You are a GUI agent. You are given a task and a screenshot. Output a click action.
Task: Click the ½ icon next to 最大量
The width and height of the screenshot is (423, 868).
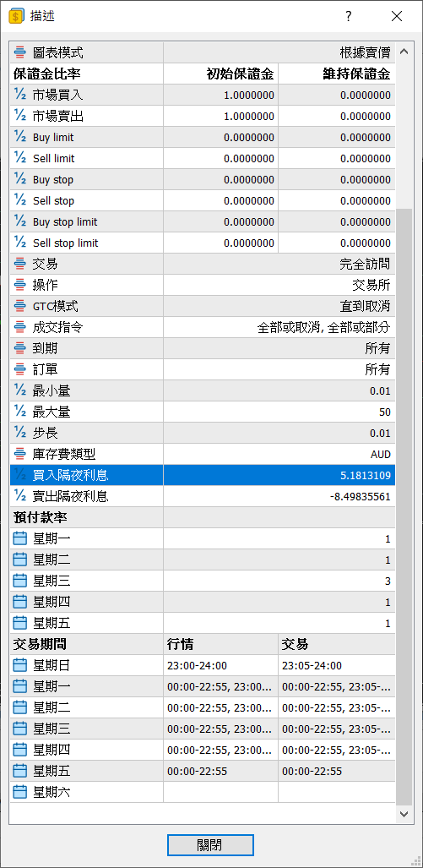click(20, 412)
